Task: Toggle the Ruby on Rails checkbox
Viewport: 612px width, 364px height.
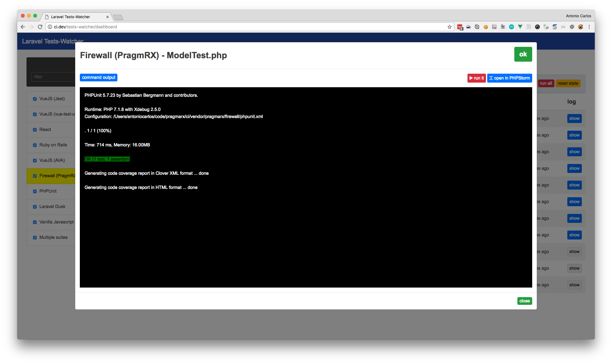Action: (x=35, y=145)
